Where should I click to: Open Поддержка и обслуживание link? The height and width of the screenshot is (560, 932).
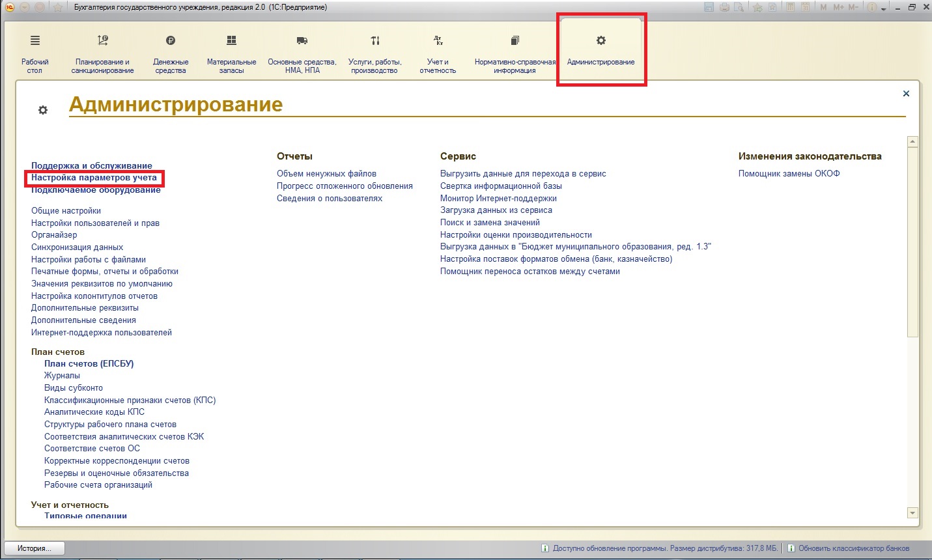92,165
